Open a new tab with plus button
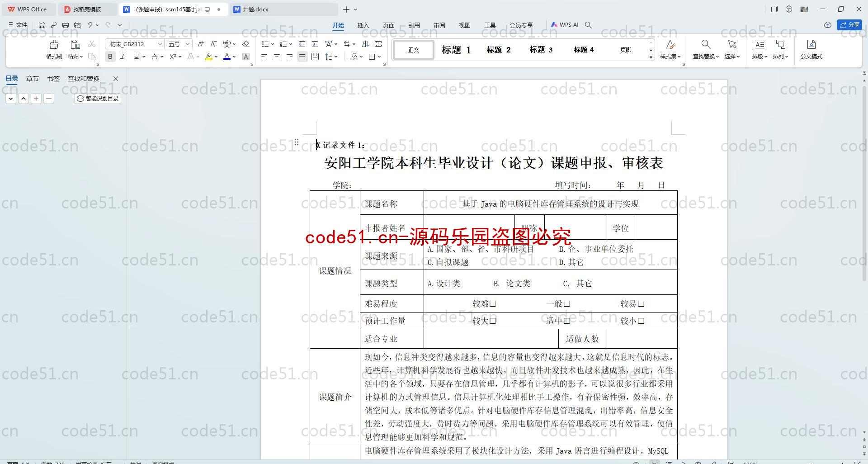 tap(346, 9)
